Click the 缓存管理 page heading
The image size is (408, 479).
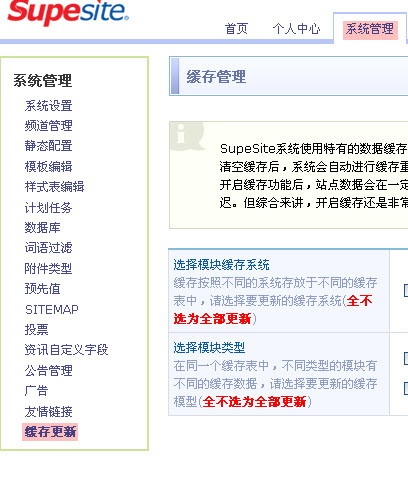tap(216, 77)
